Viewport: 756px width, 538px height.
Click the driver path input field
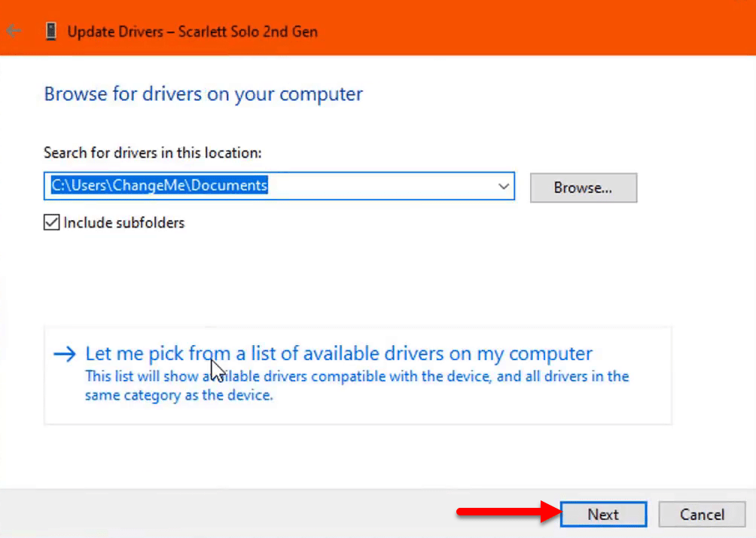coord(279,186)
